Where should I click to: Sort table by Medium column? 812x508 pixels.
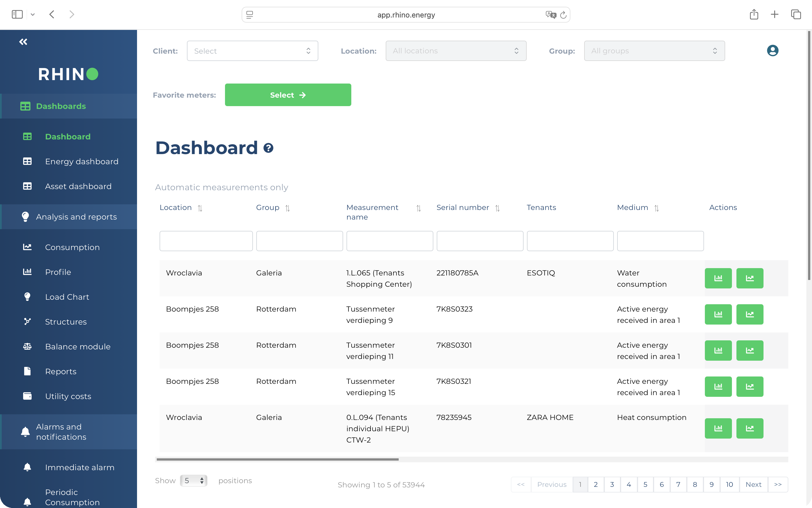tap(656, 208)
